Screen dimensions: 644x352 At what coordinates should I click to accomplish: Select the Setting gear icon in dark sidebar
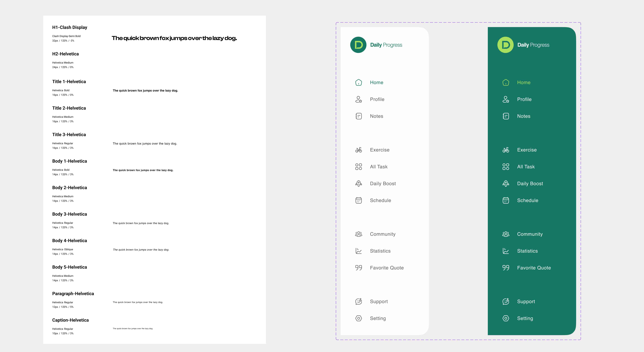click(506, 318)
